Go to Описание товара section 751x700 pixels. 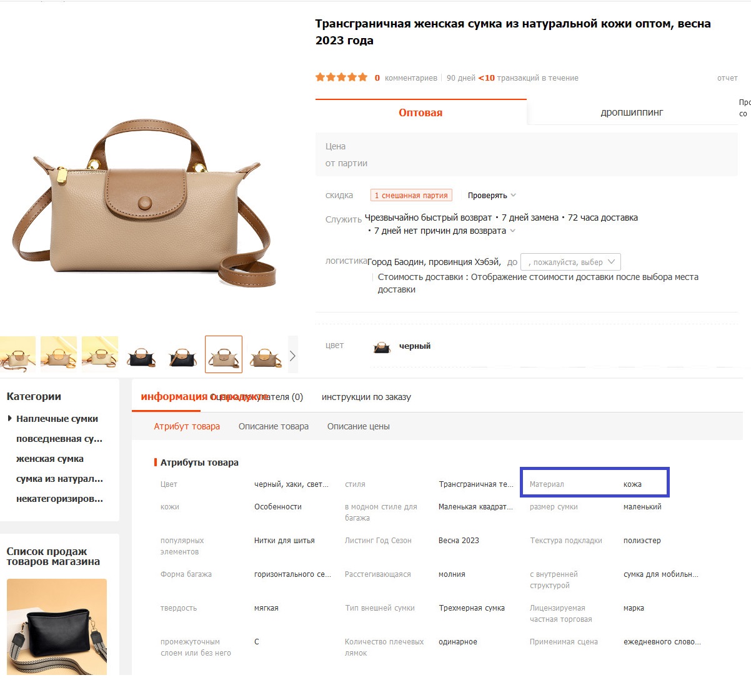274,426
